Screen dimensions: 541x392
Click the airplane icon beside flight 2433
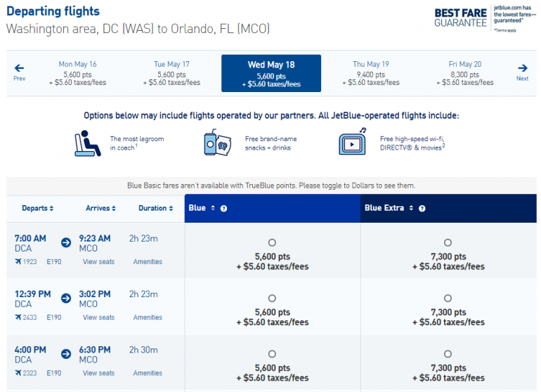18,318
